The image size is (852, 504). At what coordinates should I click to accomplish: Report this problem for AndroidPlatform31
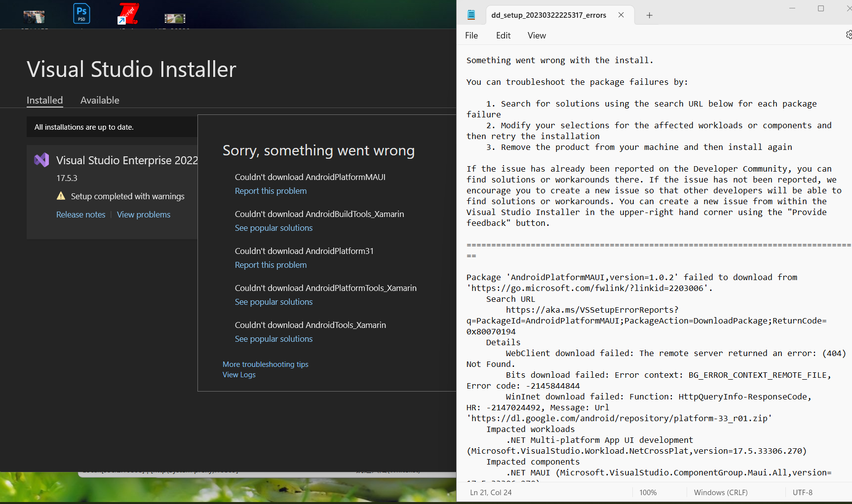coord(271,265)
